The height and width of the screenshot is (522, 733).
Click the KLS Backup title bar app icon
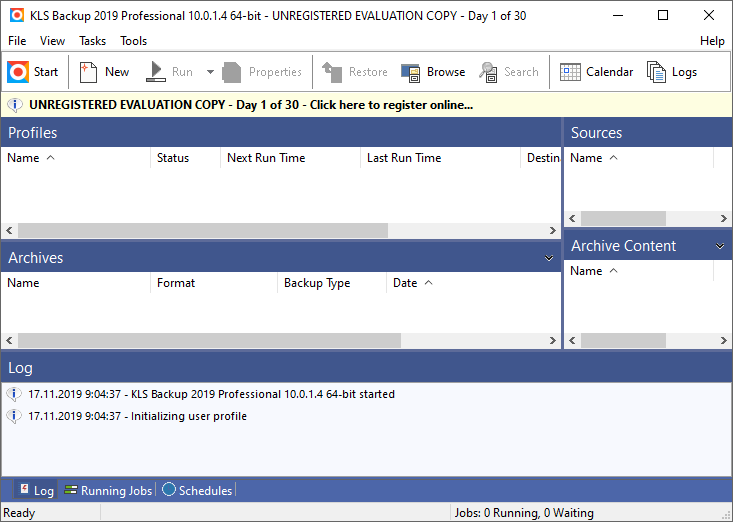[x=17, y=15]
